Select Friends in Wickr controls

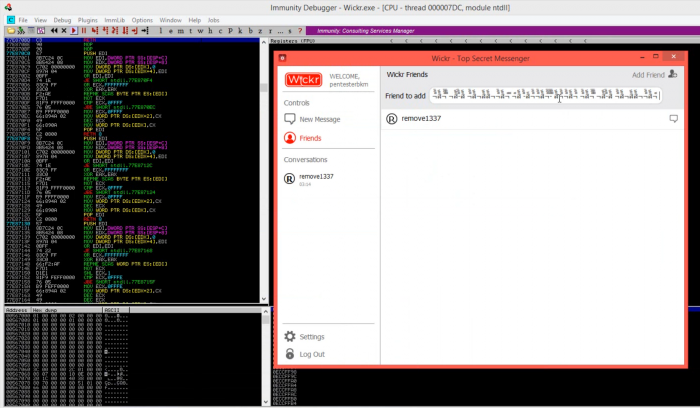[310, 138]
